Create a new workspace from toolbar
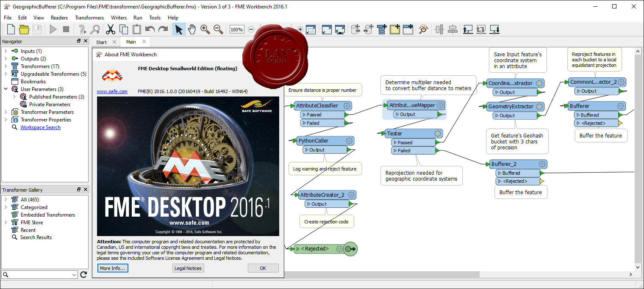This screenshot has height=289, width=644. (11, 29)
